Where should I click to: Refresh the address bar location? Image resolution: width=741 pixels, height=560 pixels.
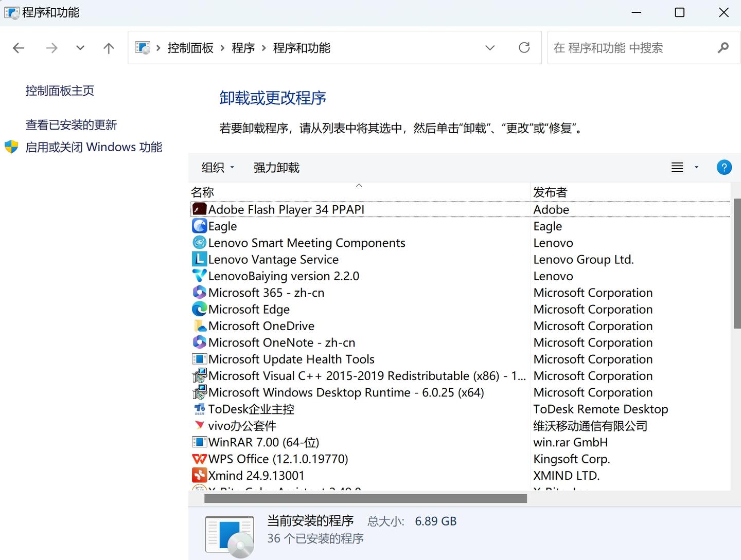(524, 48)
